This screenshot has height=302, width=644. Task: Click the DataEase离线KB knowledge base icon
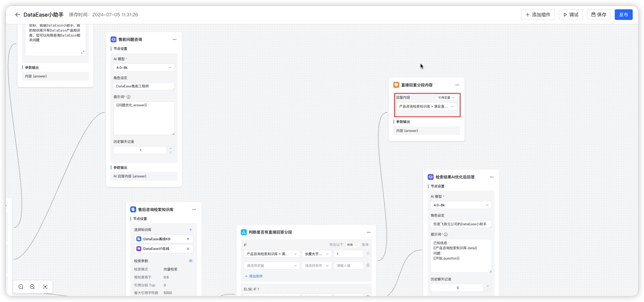click(139, 239)
